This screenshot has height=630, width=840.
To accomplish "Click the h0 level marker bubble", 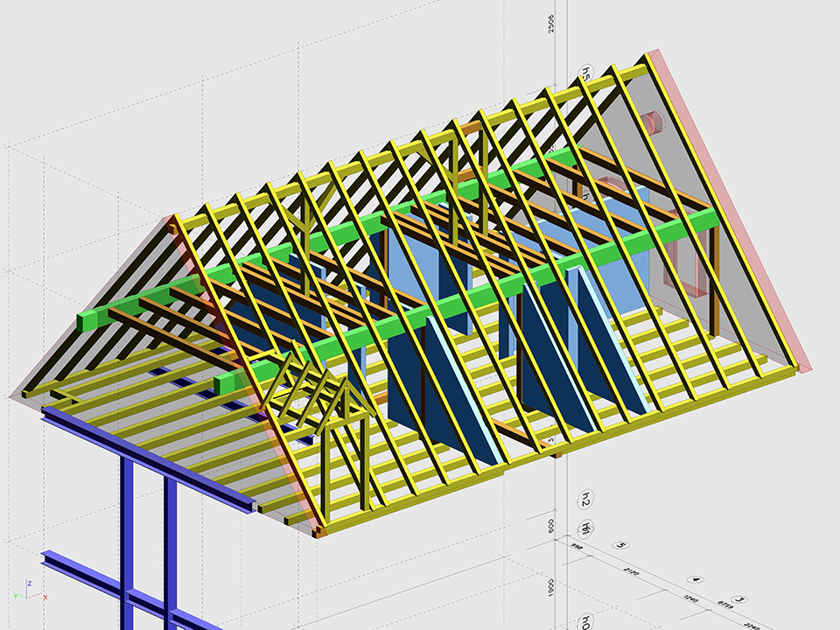I will click(585, 622).
